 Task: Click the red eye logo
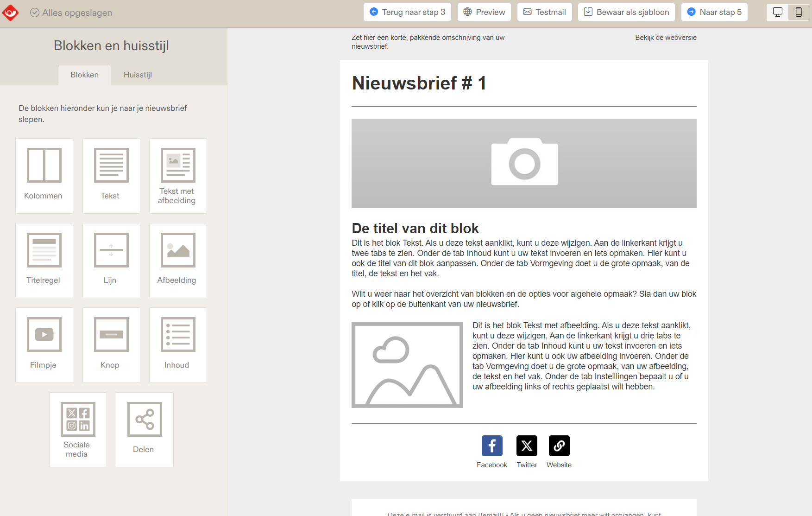pyautogui.click(x=10, y=13)
